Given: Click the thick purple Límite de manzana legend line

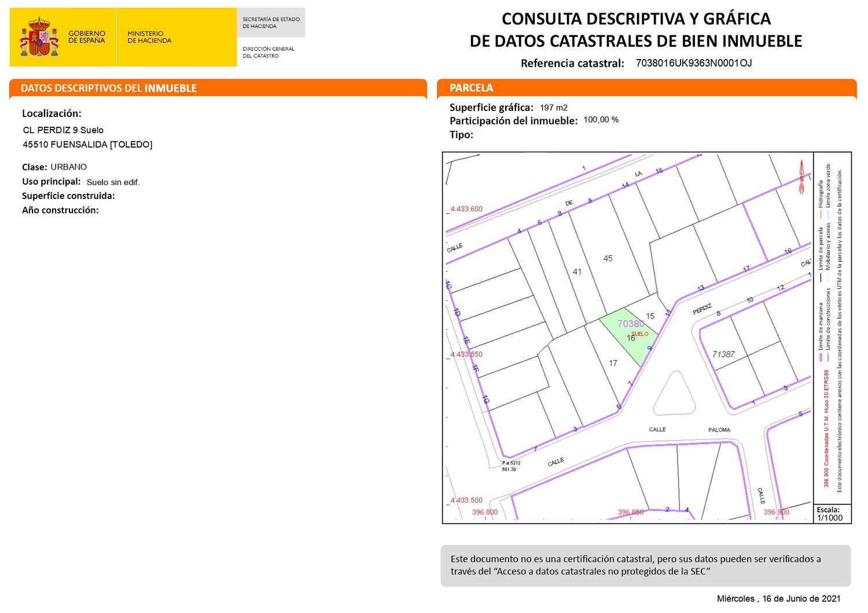Looking at the screenshot, I should 821,357.
